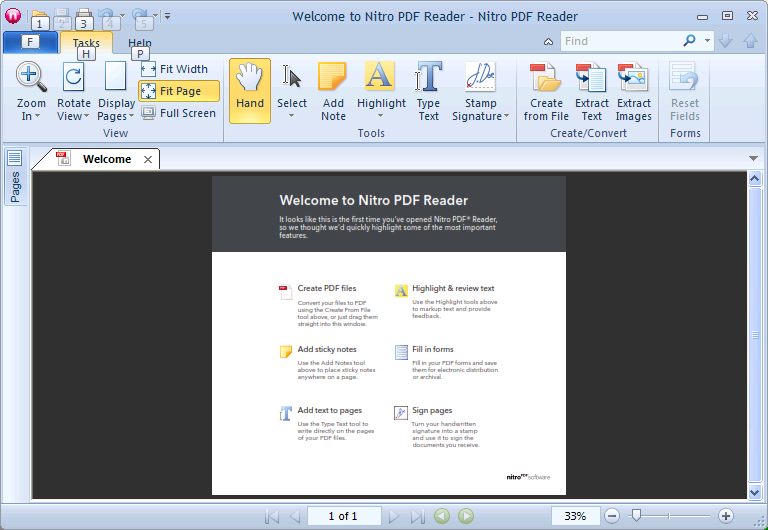
Task: Click the 33% zoom level field
Action: [576, 516]
